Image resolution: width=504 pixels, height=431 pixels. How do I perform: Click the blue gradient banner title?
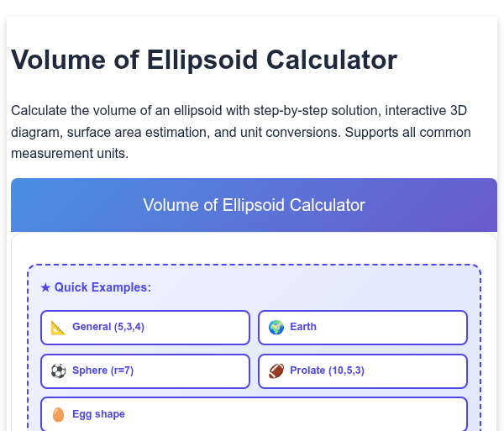(254, 205)
